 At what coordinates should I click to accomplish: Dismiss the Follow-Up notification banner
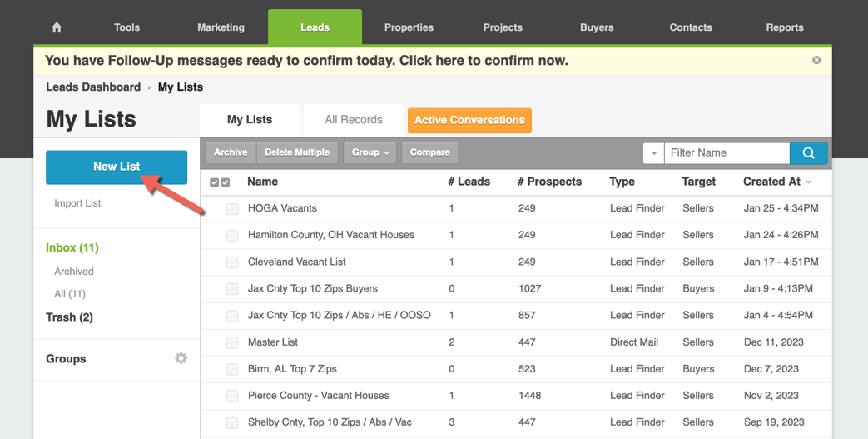pyautogui.click(x=816, y=60)
